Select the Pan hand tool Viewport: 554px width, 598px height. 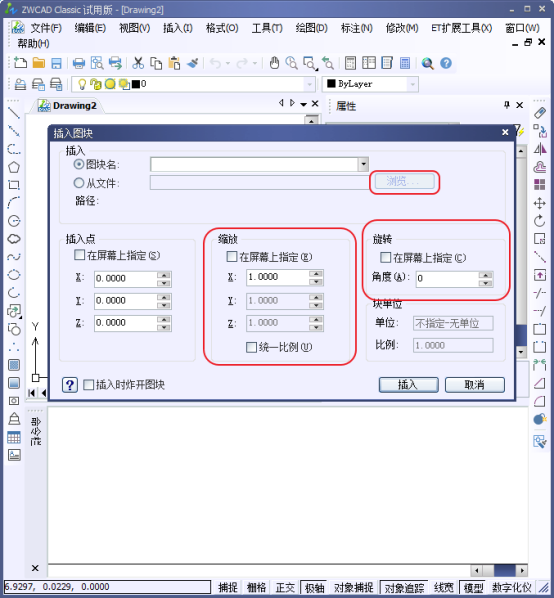[274, 63]
